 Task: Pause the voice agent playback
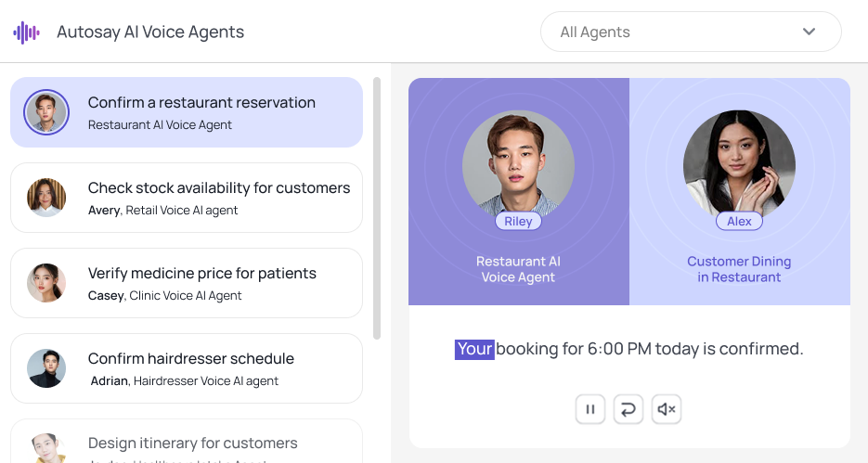[590, 409]
